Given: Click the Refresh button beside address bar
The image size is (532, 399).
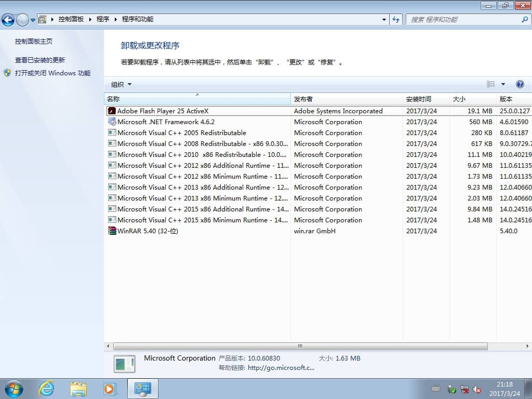Looking at the screenshot, I should point(396,20).
